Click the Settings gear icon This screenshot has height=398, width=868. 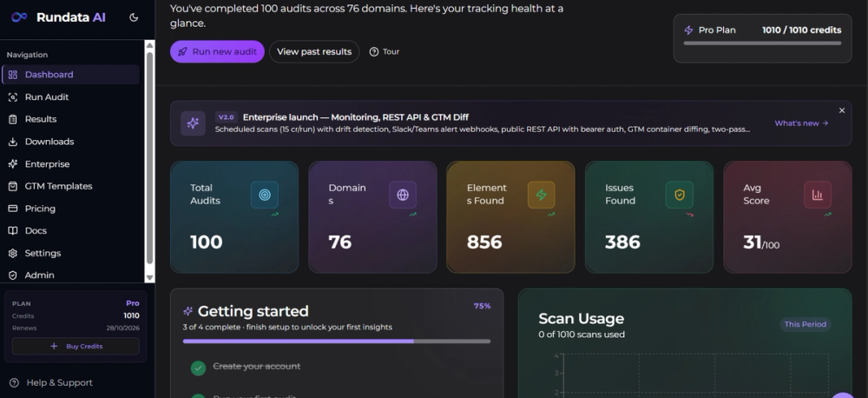click(13, 253)
